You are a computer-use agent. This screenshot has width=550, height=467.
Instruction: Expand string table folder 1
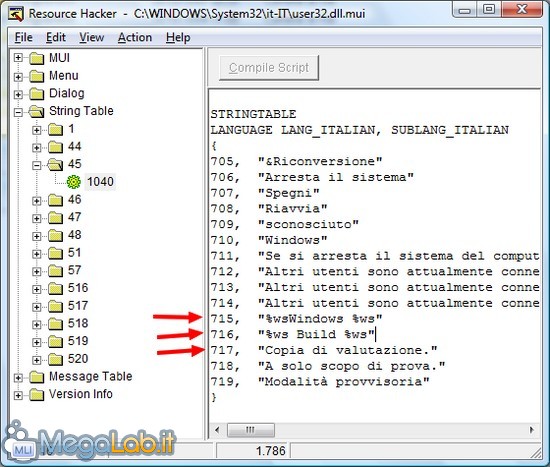tap(36, 130)
